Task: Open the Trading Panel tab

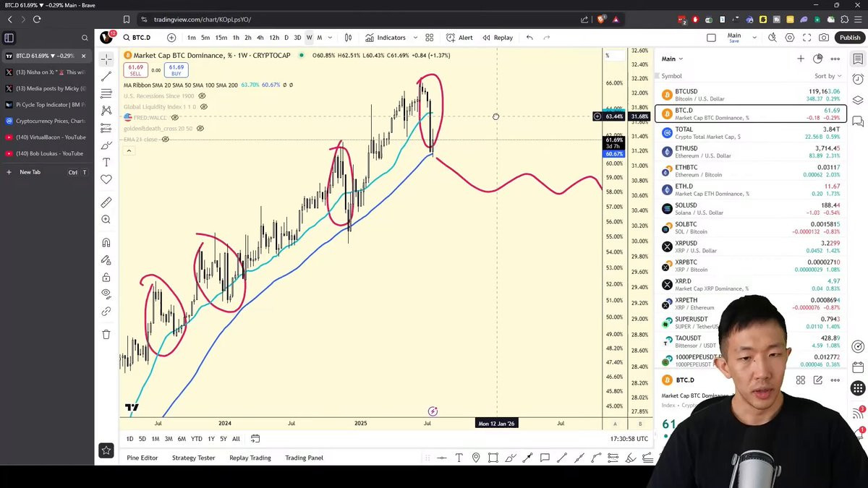Action: [x=305, y=458]
